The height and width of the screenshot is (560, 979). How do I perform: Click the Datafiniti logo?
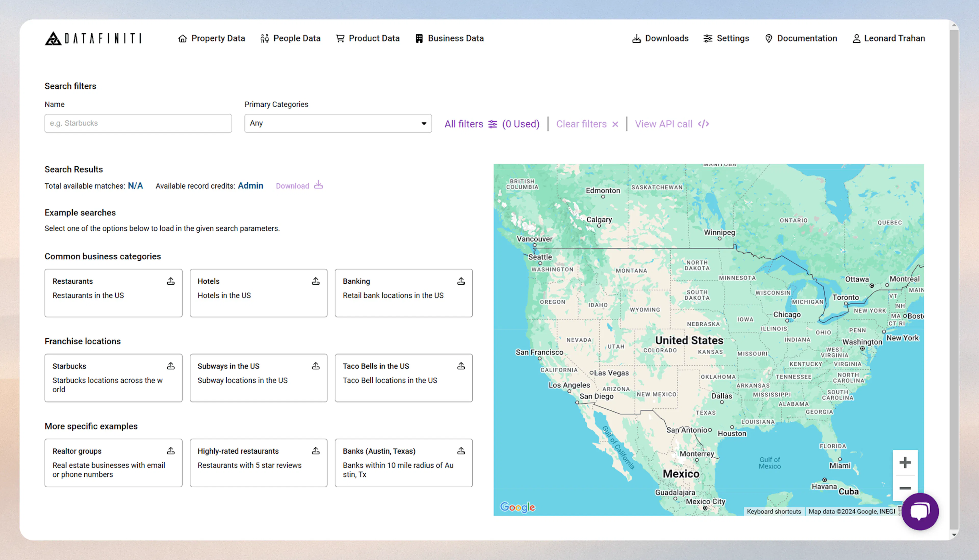point(92,38)
